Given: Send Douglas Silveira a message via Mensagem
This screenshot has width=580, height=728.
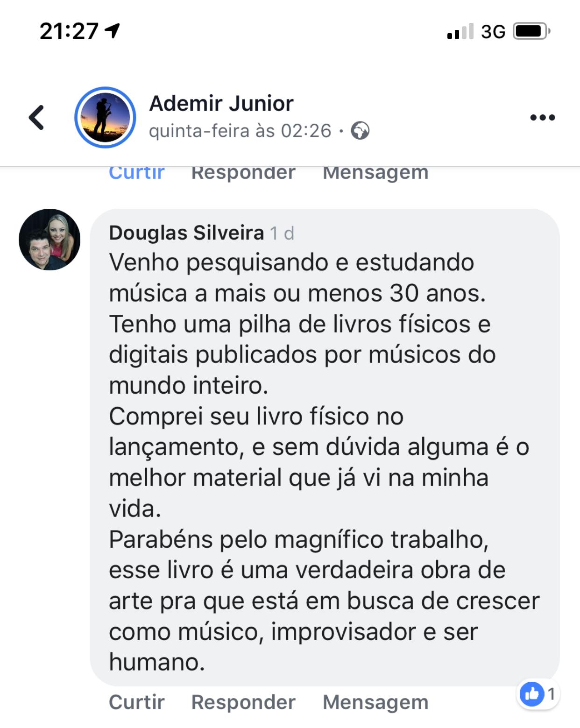Looking at the screenshot, I should click(375, 702).
